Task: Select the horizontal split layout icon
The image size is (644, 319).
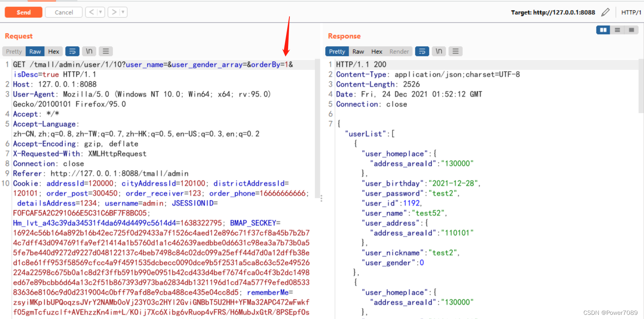Action: coord(617,30)
